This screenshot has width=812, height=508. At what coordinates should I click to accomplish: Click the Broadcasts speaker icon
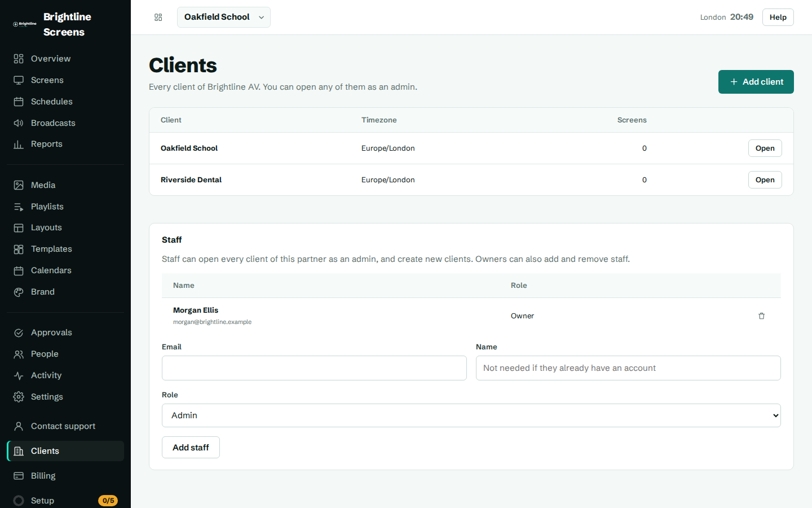point(19,123)
